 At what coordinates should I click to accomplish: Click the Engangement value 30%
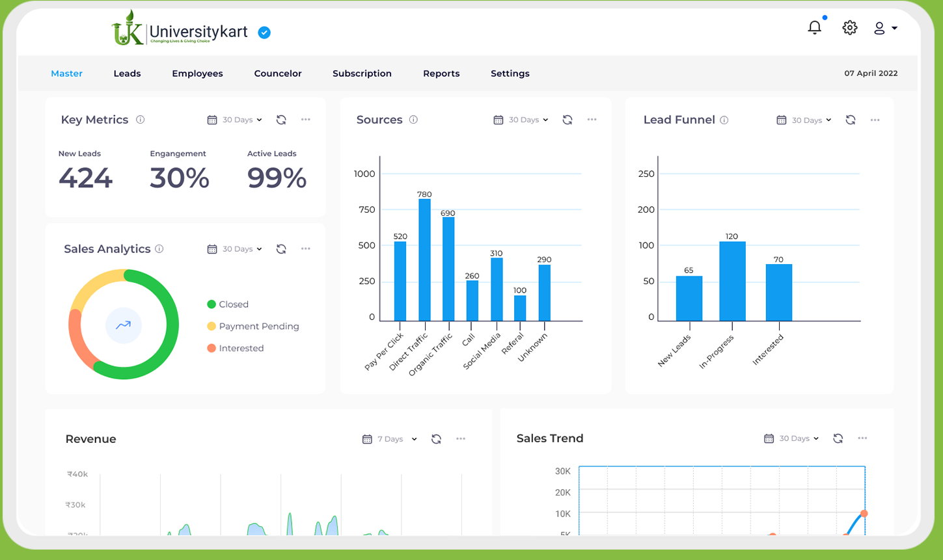pyautogui.click(x=180, y=178)
